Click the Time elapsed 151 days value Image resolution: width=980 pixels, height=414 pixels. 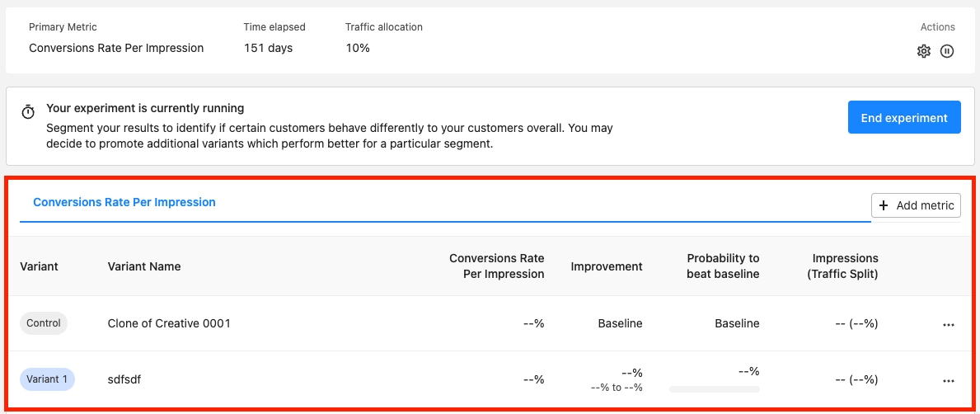(x=268, y=48)
